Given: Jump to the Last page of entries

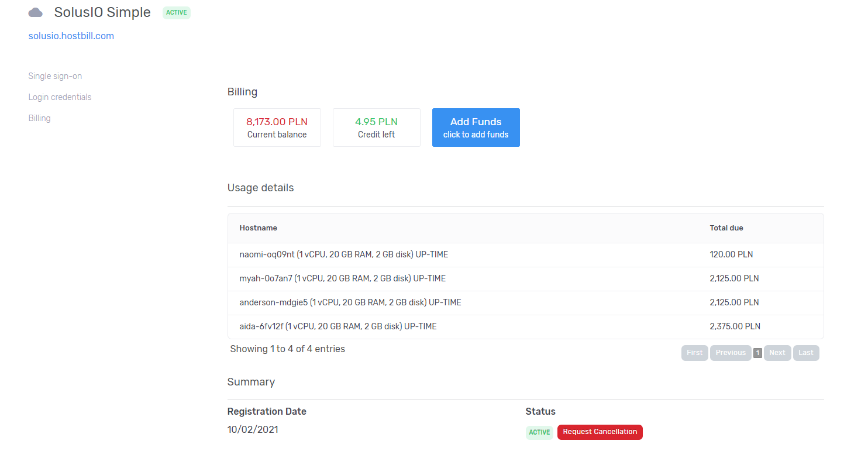Looking at the screenshot, I should click(x=806, y=352).
